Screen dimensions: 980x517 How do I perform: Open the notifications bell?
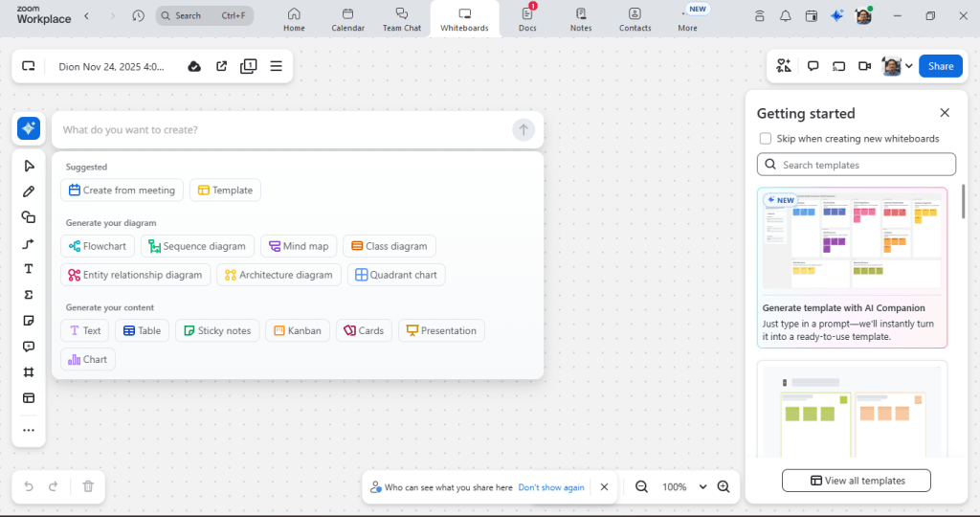point(786,16)
